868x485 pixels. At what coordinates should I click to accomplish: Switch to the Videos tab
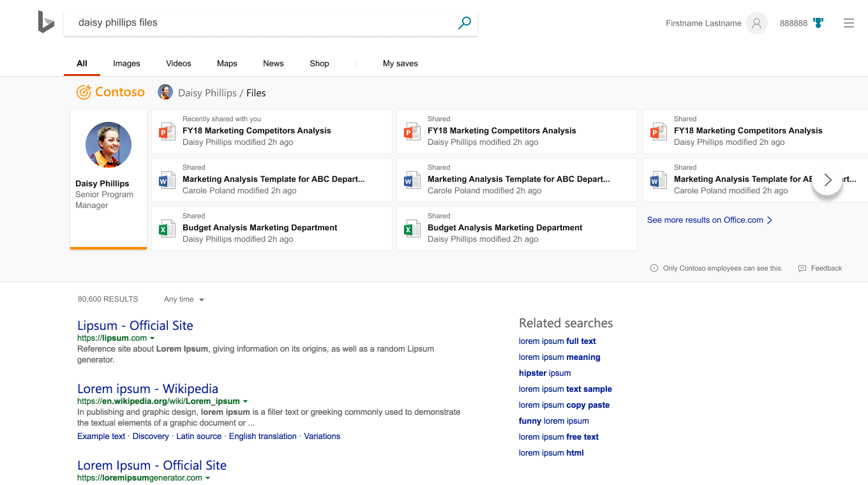coord(179,64)
